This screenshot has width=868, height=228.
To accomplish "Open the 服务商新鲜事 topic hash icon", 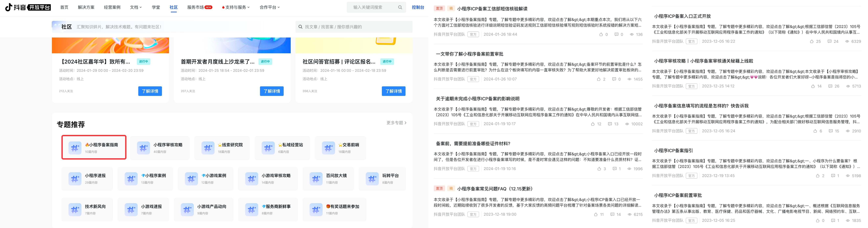I will [x=252, y=209].
